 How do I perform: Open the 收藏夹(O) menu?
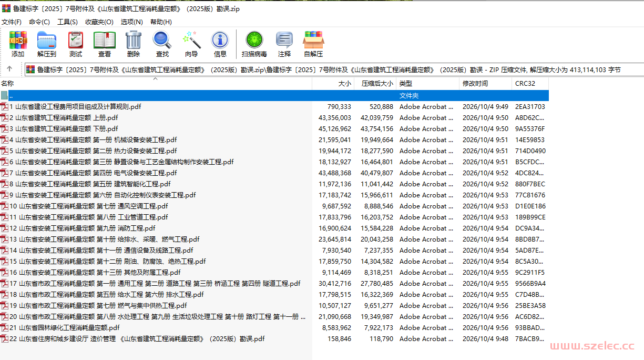tap(99, 22)
